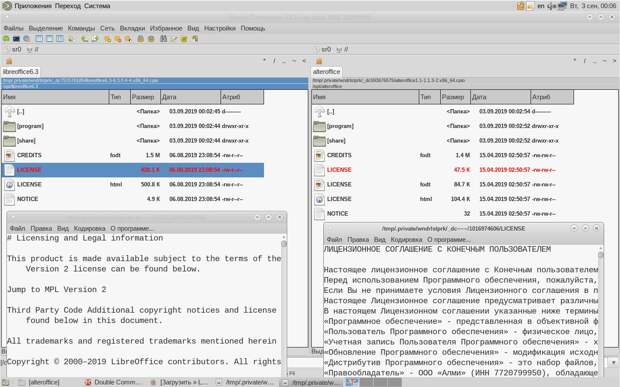This screenshot has height=387, width=620.
Task: Click the magnifier icon in the toolbar
Action: click(x=26, y=39)
